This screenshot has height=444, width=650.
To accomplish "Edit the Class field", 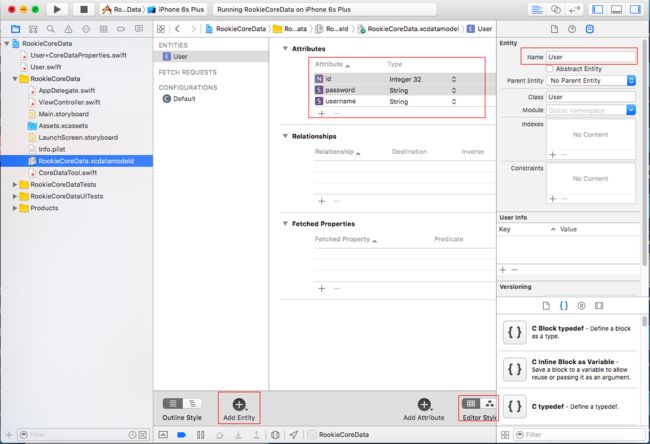I will pyautogui.click(x=591, y=97).
